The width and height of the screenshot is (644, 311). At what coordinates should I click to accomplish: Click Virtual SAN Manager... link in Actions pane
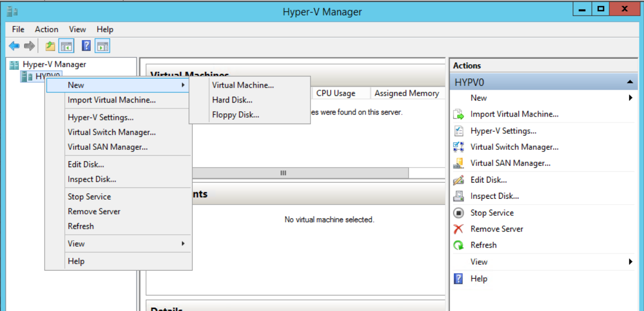pyautogui.click(x=510, y=163)
